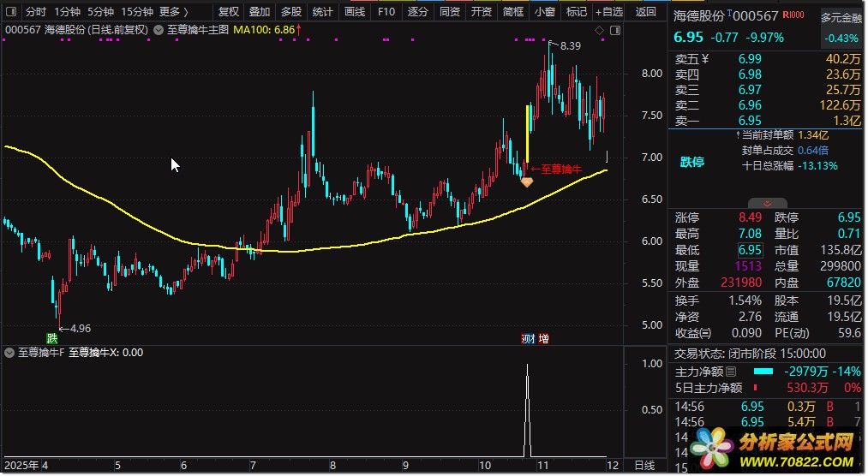Click the orange 至尊擒牛 signal marker
This screenshot has height=476, width=868.
(x=526, y=181)
